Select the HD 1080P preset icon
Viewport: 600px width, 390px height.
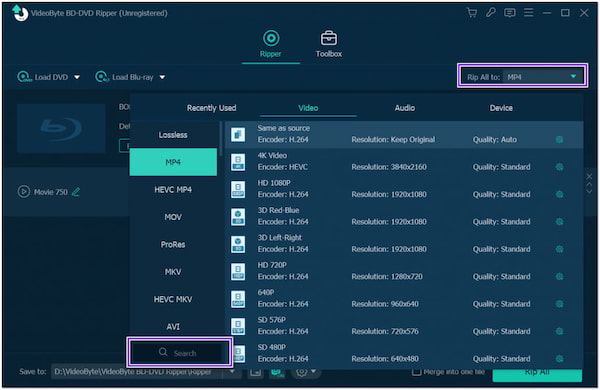[238, 189]
